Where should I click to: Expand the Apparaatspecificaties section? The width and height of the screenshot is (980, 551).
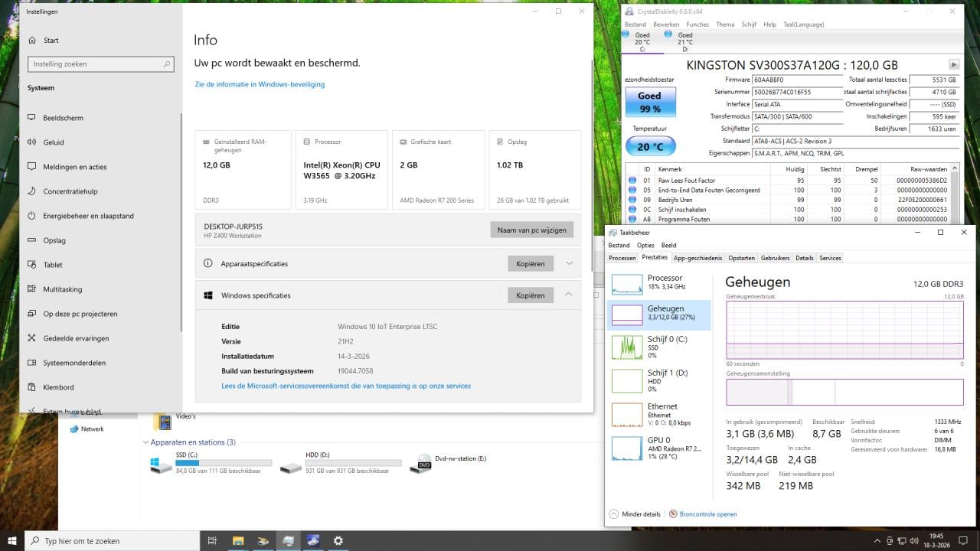(569, 263)
